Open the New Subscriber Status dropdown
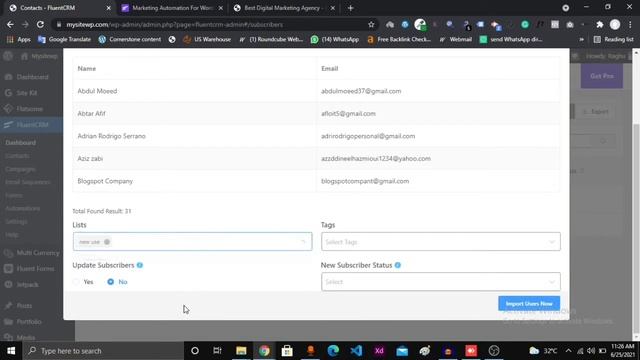 (x=440, y=282)
